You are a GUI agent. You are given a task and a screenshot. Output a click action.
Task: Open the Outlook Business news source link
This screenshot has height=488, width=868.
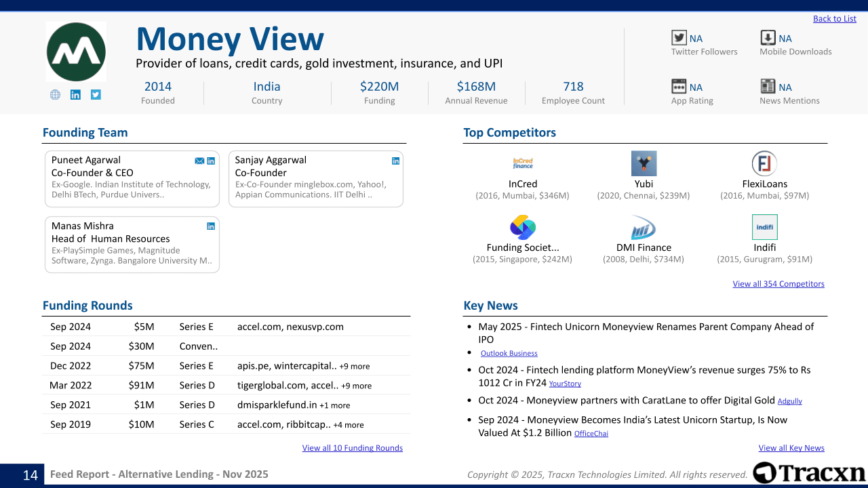509,354
